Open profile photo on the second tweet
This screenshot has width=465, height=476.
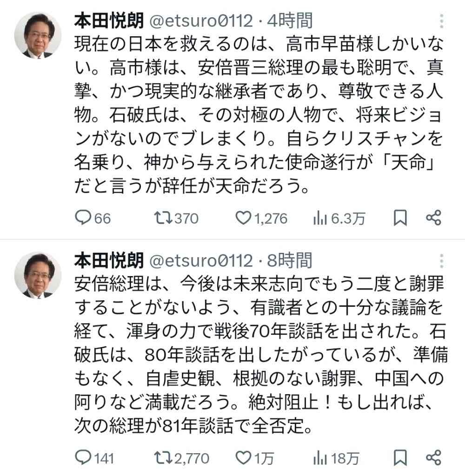tap(38, 275)
